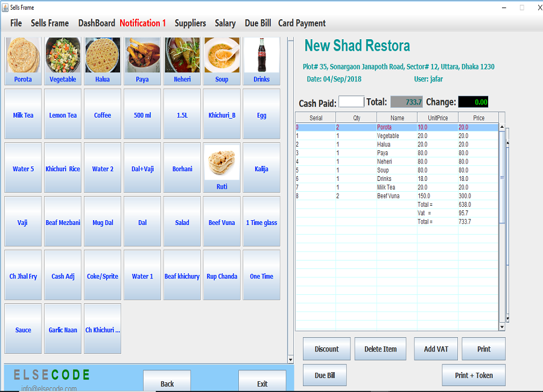Open the Notification 1 menu item
543x392 pixels.
pos(142,23)
